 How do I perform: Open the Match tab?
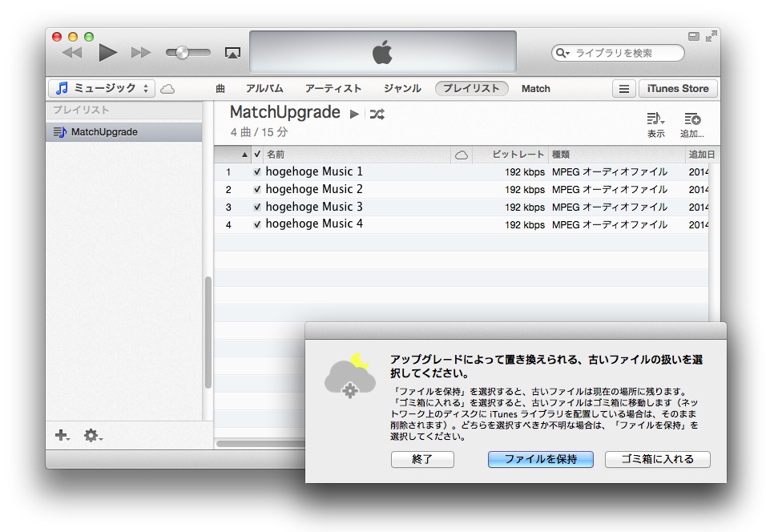point(536,88)
